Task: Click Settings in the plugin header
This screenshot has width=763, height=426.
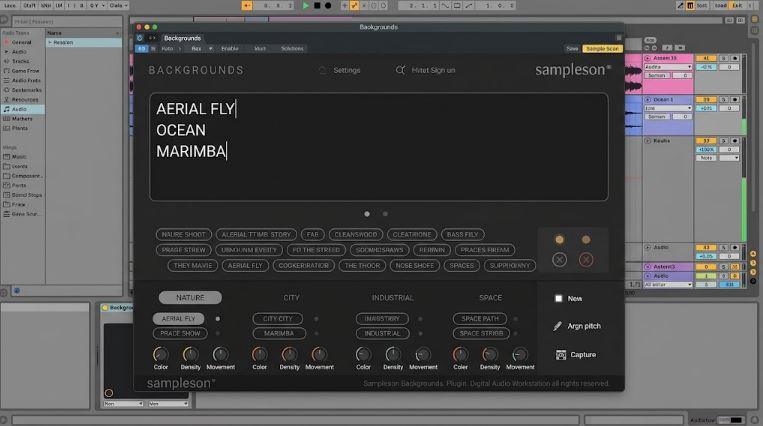Action: [x=347, y=71]
